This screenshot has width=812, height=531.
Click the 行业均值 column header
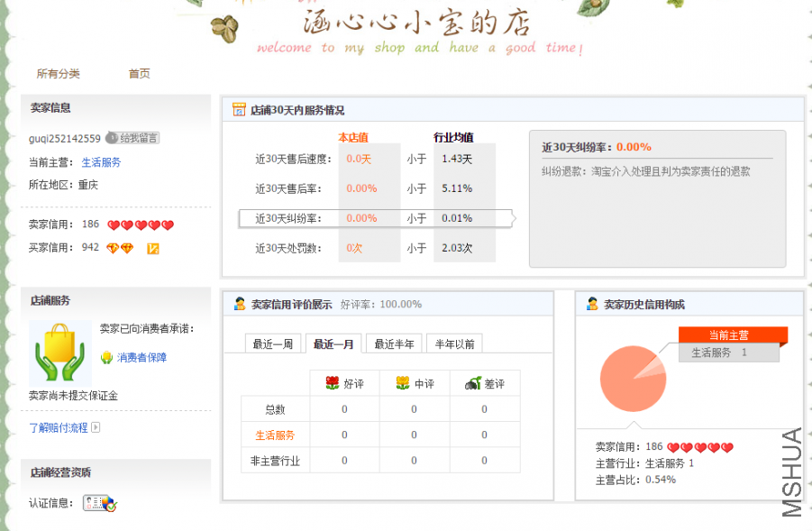(453, 137)
